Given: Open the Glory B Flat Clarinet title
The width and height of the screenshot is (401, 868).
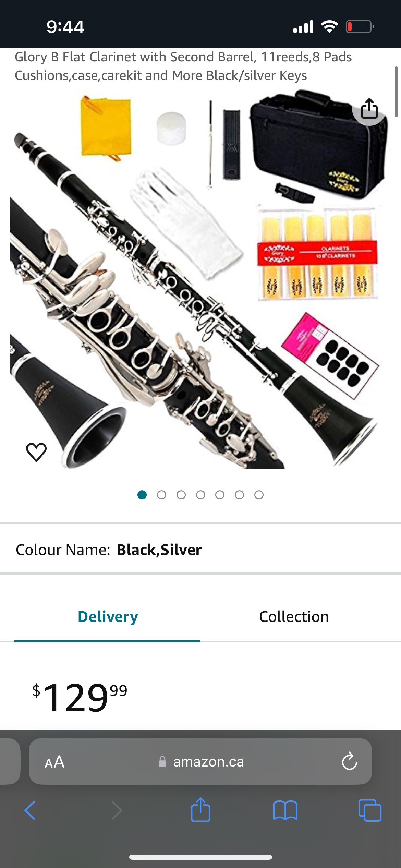Looking at the screenshot, I should click(x=183, y=66).
